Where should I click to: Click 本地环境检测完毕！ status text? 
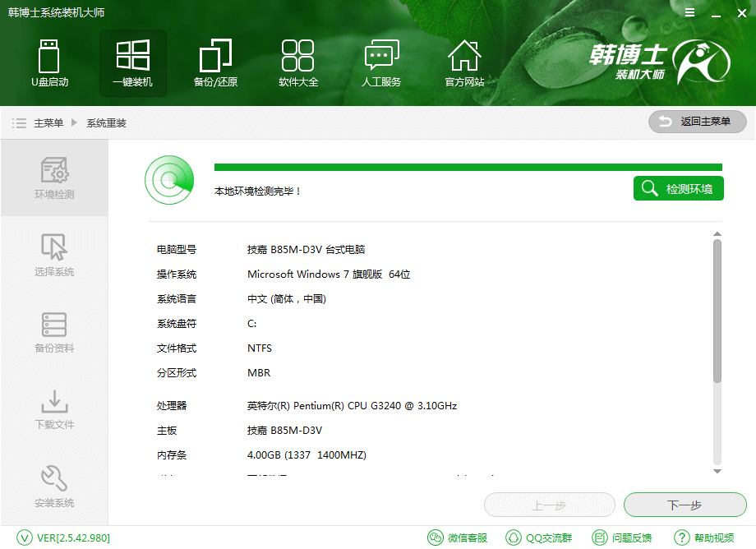pyautogui.click(x=257, y=191)
